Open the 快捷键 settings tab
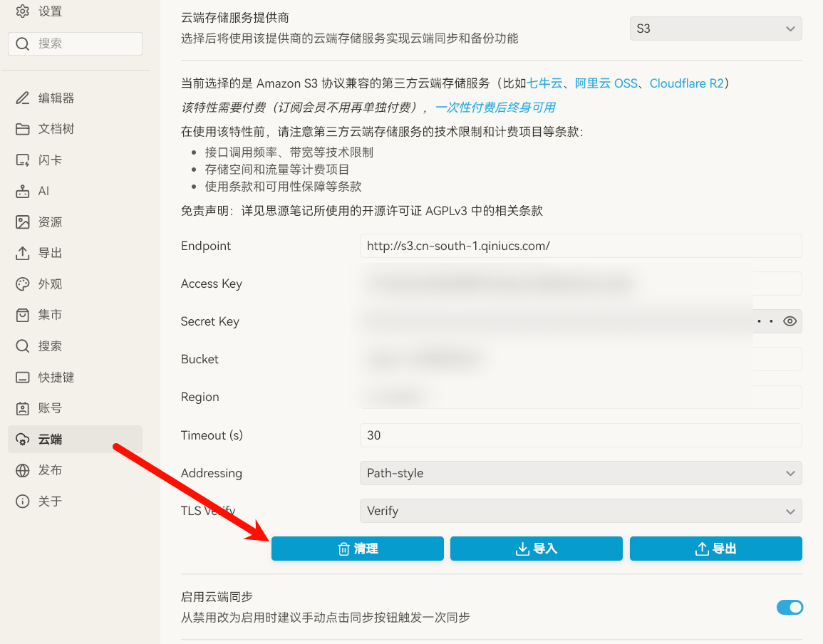The image size is (823, 644). coord(75,378)
